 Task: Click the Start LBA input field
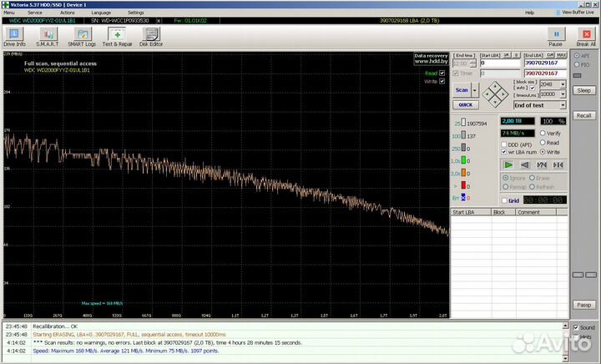tap(498, 63)
